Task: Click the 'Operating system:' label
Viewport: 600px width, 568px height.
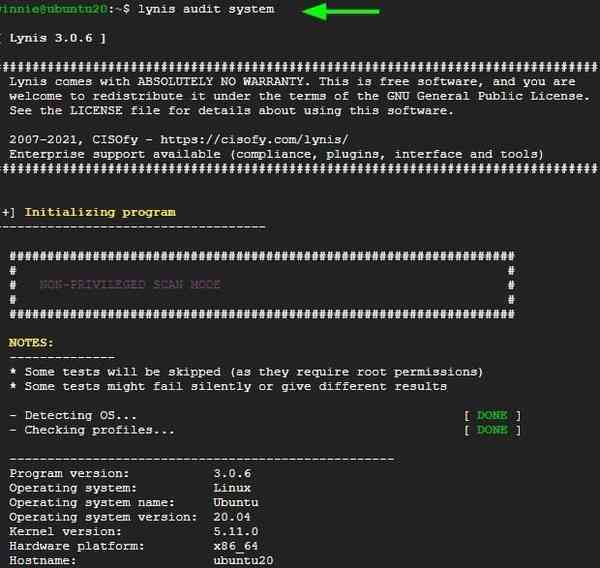Action: click(73, 488)
